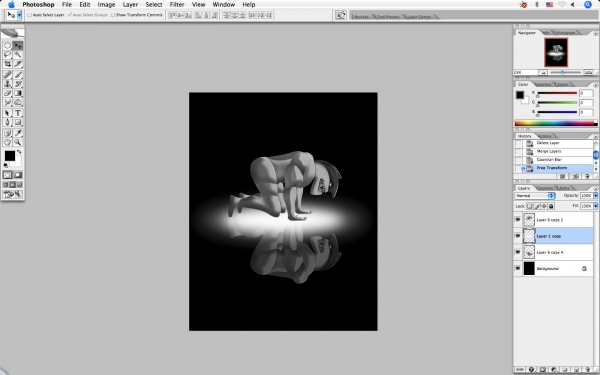Select the Dodge tool
Viewport: 600px width, 375px height.
click(x=18, y=103)
